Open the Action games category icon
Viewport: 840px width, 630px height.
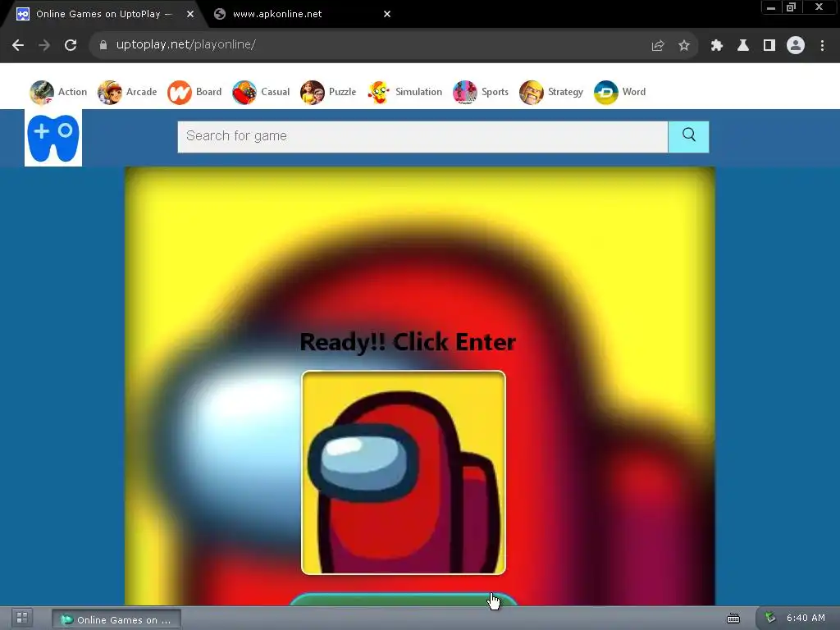42,92
